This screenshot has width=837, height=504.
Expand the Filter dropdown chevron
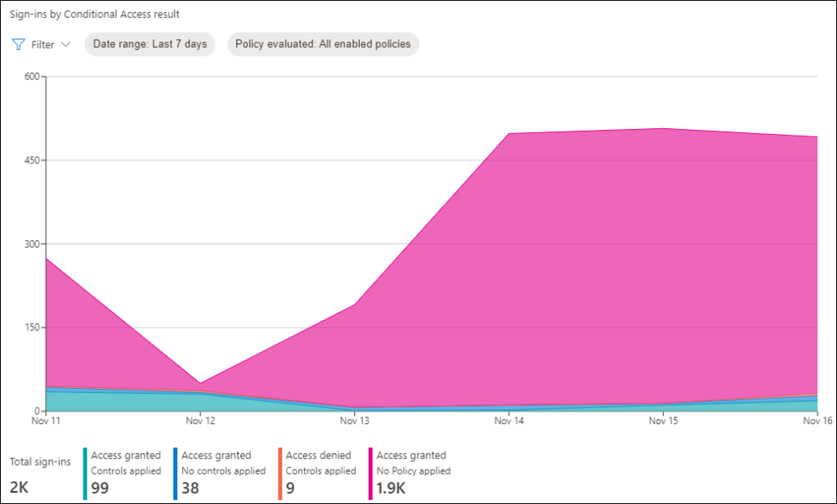point(66,45)
